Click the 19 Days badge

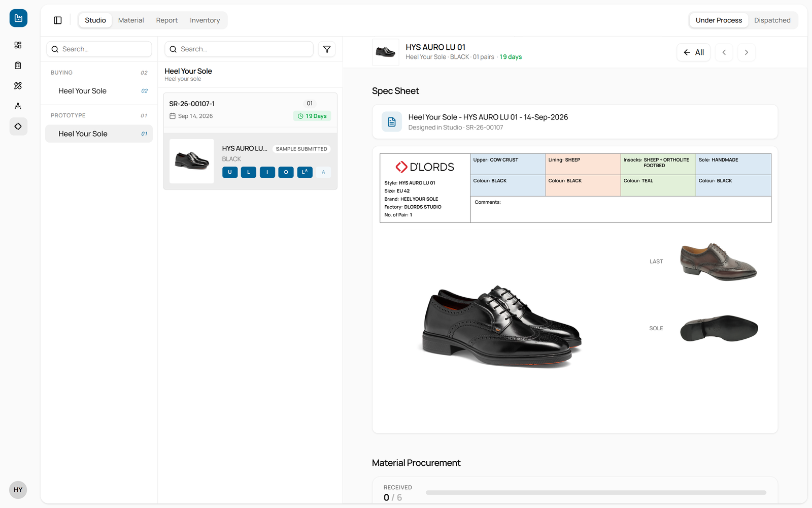[312, 116]
